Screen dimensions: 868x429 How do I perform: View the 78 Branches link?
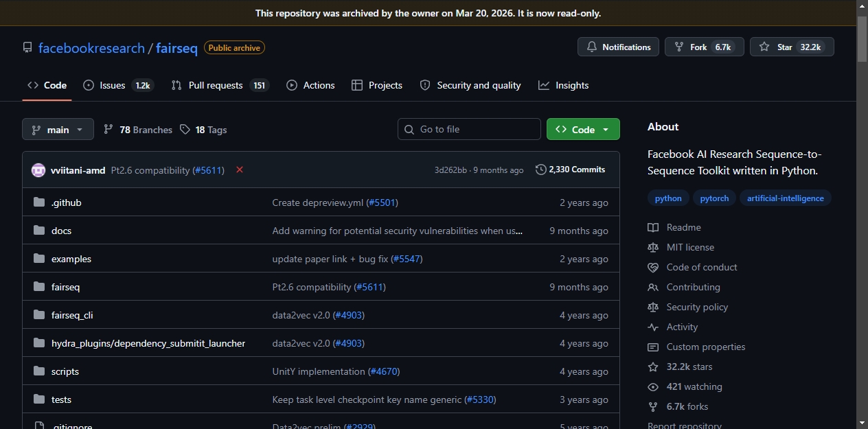tap(138, 129)
